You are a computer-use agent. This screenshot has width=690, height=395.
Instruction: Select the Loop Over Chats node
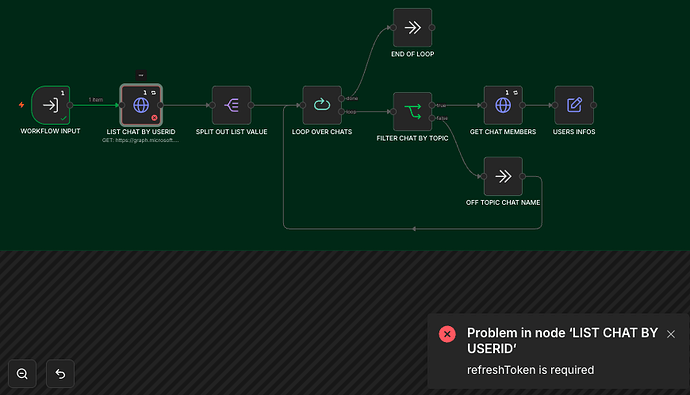pyautogui.click(x=322, y=105)
